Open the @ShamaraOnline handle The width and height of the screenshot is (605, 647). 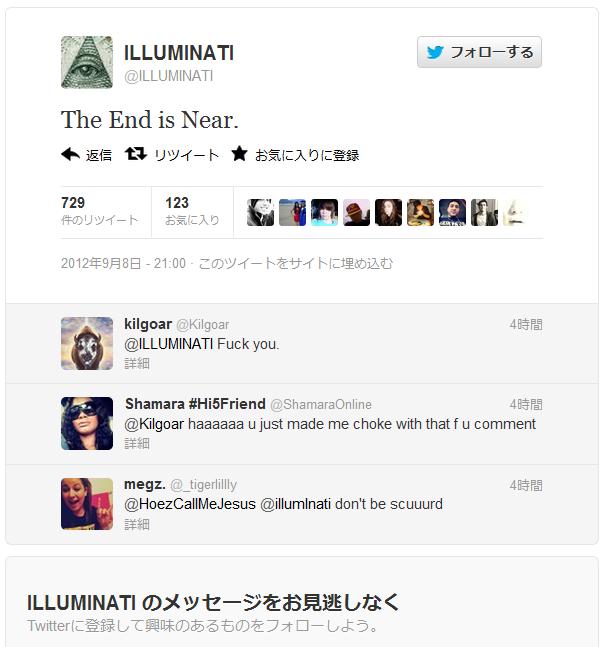click(x=321, y=405)
